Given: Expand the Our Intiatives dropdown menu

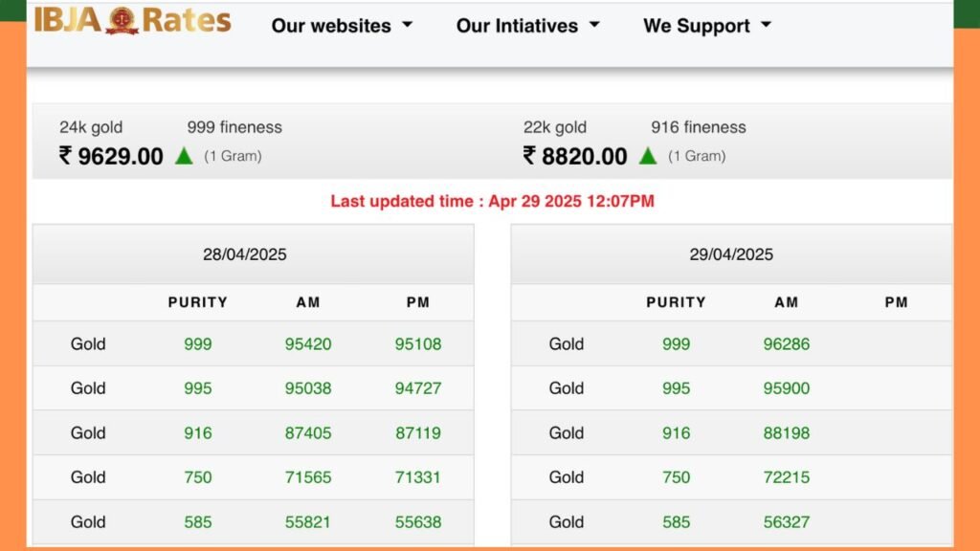Looking at the screenshot, I should tap(527, 26).
